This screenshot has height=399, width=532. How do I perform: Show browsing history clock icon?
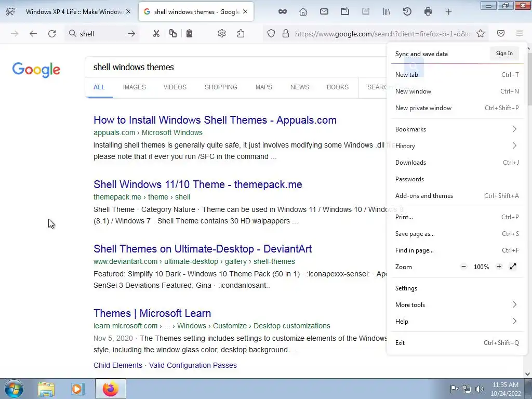click(407, 12)
